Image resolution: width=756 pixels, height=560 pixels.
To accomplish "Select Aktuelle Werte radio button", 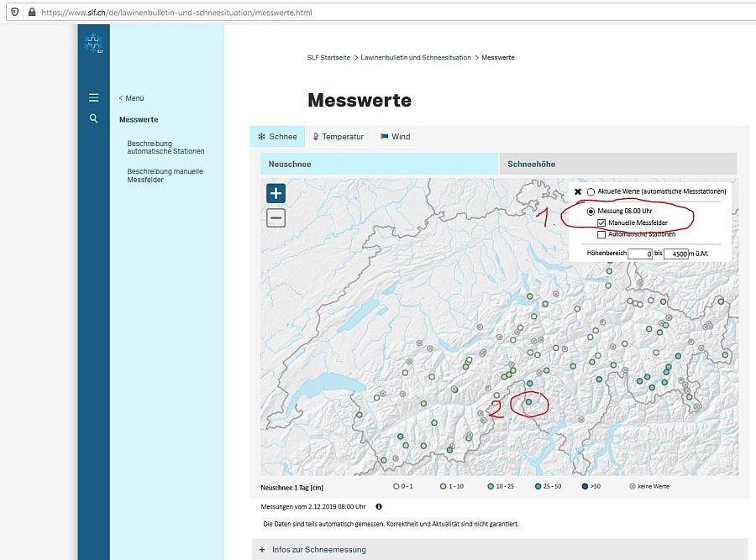I will coord(591,192).
